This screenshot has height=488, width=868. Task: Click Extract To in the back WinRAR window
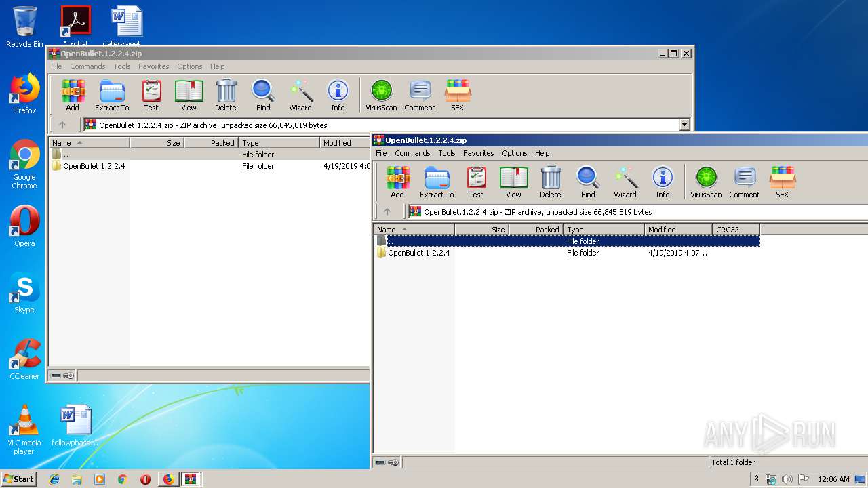(112, 96)
